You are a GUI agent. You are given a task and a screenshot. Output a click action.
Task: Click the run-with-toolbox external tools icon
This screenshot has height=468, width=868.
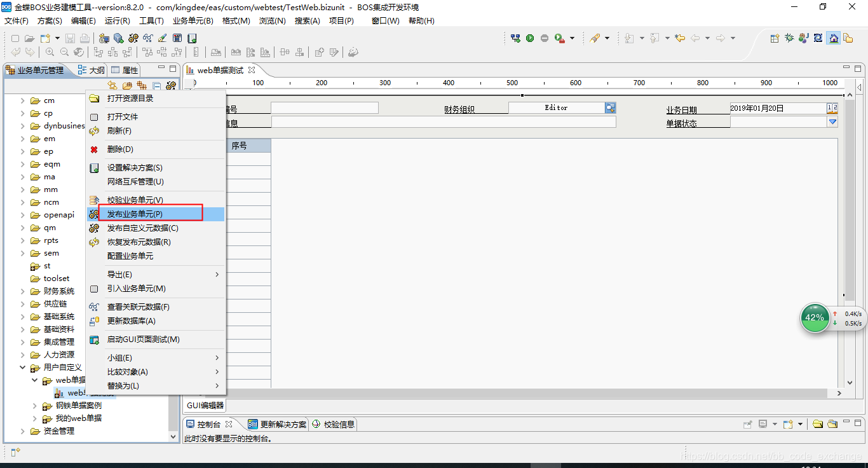[560, 38]
